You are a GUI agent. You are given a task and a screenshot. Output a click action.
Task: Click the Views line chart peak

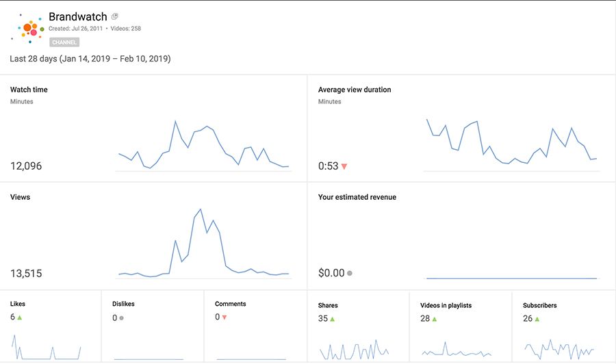click(200, 210)
